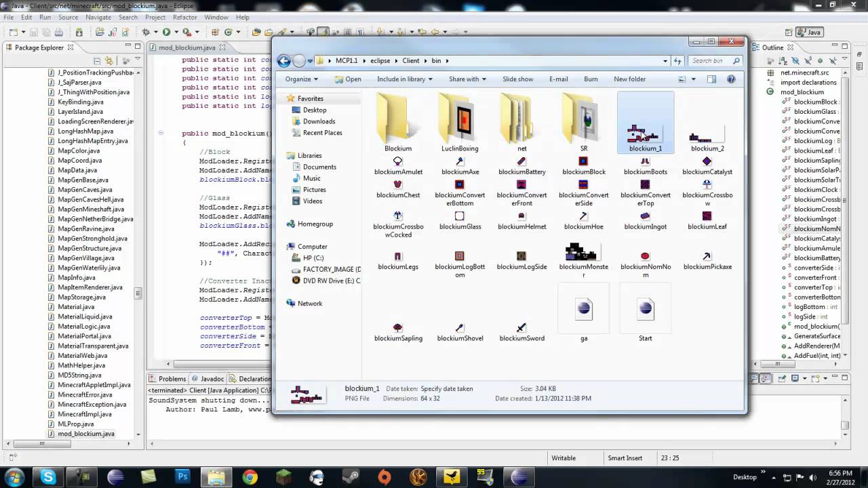Click the Explorer Back arrow button
This screenshot has height=488, width=868.
coord(284,61)
